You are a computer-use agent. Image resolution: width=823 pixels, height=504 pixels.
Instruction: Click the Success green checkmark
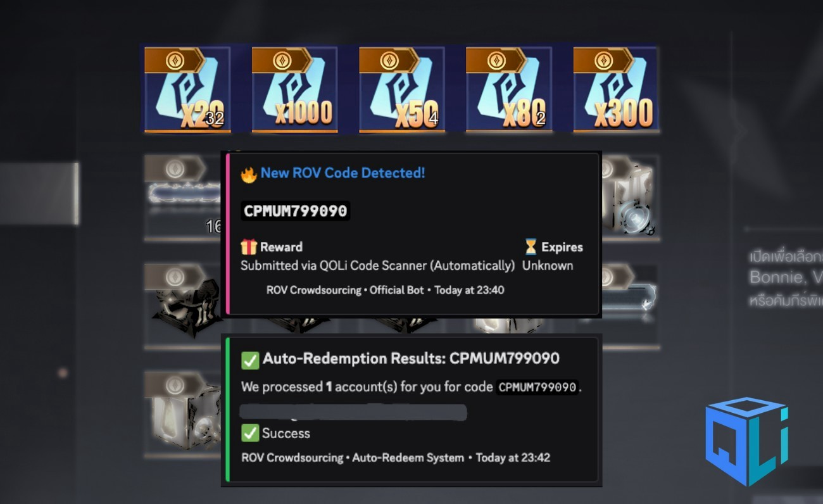click(250, 433)
